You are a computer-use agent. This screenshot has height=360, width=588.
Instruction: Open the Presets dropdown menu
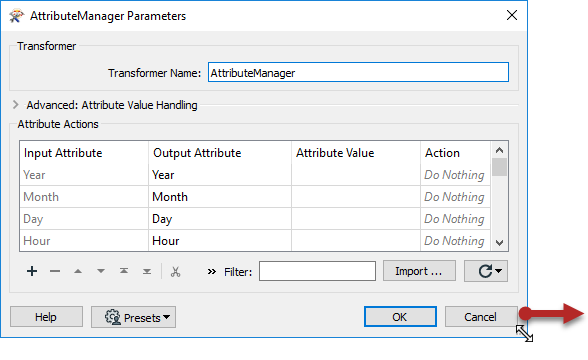coord(134,317)
